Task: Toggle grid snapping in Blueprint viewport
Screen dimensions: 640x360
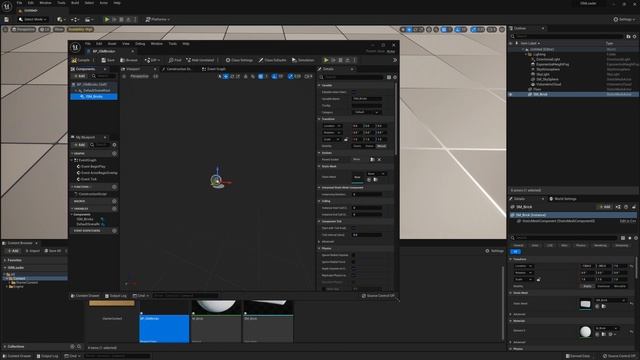Action: point(260,76)
